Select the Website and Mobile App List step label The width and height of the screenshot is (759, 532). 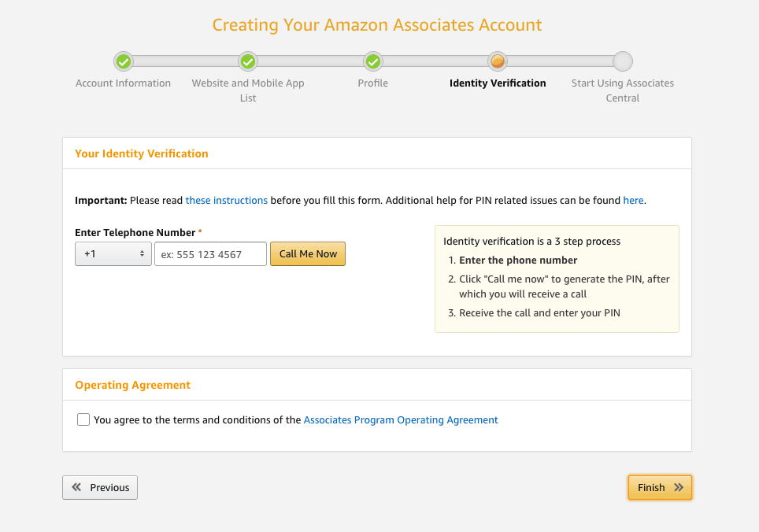pyautogui.click(x=248, y=91)
